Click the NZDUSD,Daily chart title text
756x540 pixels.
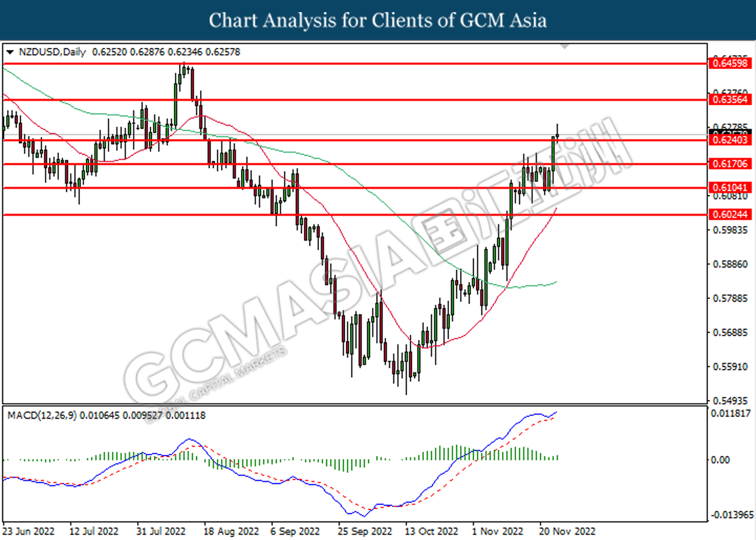(x=52, y=52)
